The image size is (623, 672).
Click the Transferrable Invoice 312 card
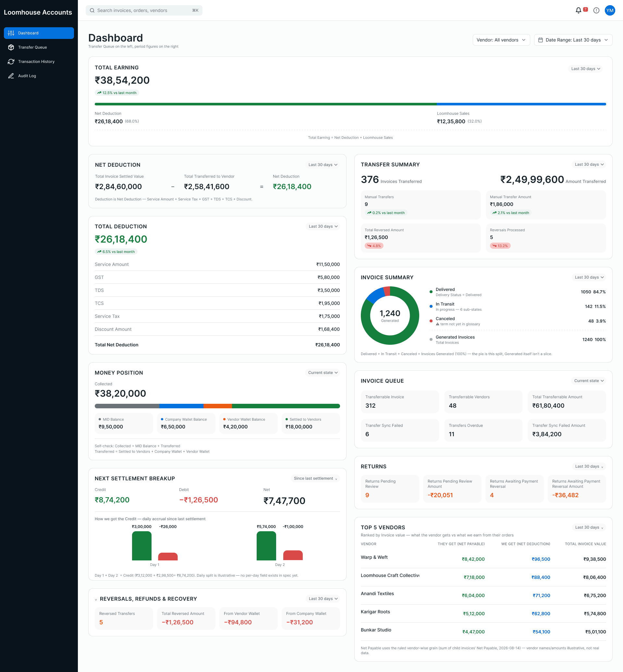point(399,402)
